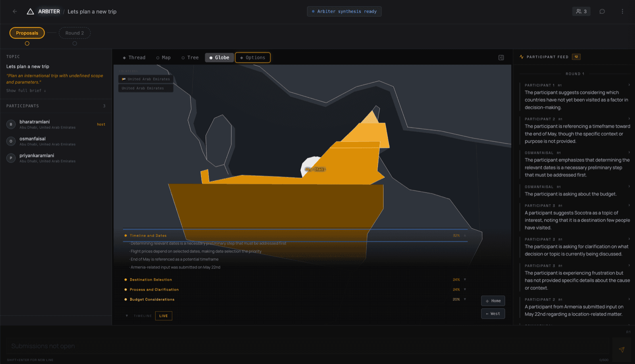Expand the Participant 2 end of May entry chevron

pos(629,119)
